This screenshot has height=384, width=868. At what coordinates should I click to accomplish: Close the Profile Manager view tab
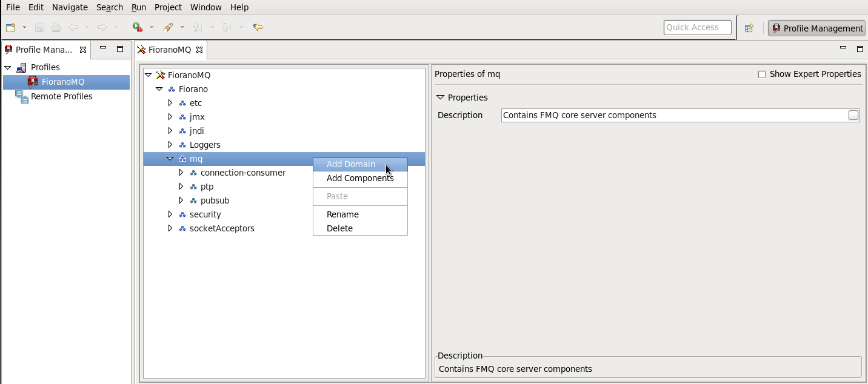pos(83,50)
